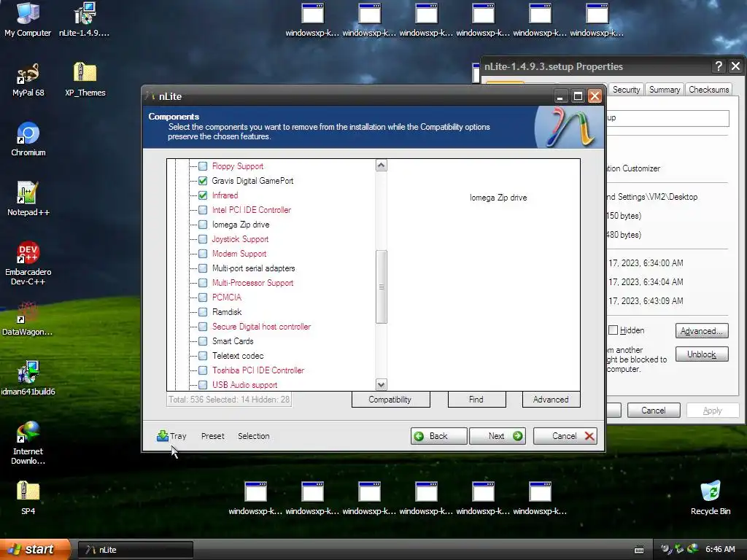Toggle Hidden checkbox in Properties window

[x=614, y=330]
